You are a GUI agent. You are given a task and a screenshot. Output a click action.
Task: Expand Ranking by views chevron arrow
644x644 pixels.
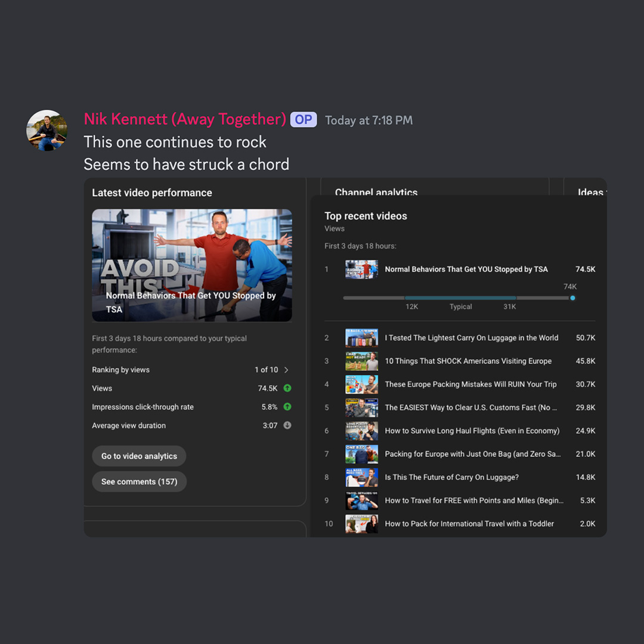click(x=286, y=370)
